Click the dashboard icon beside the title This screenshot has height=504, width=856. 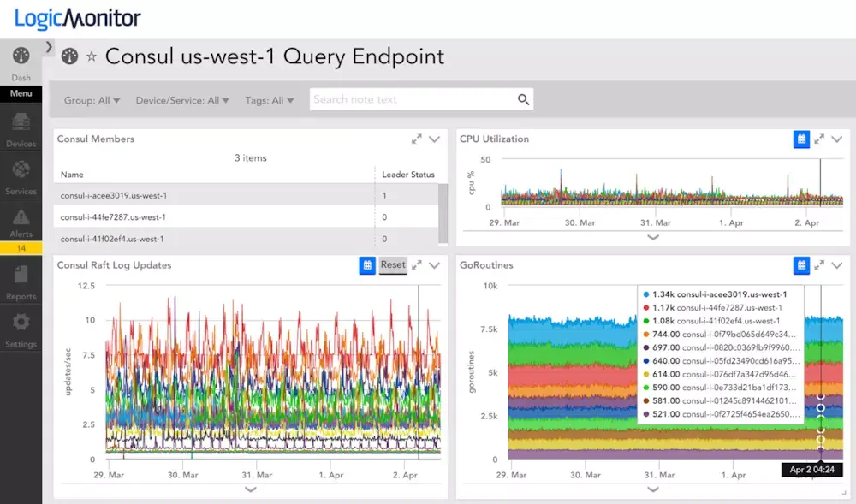[69, 56]
